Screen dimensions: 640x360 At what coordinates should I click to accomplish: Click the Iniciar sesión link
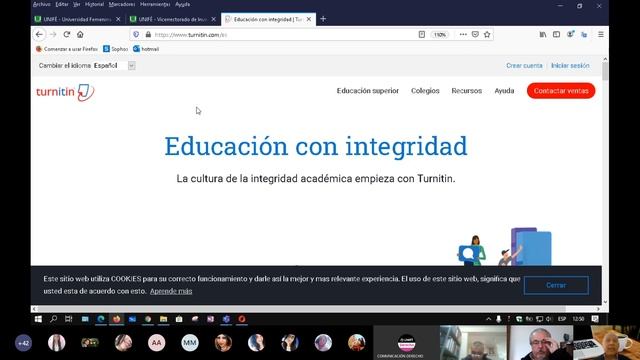tap(570, 66)
